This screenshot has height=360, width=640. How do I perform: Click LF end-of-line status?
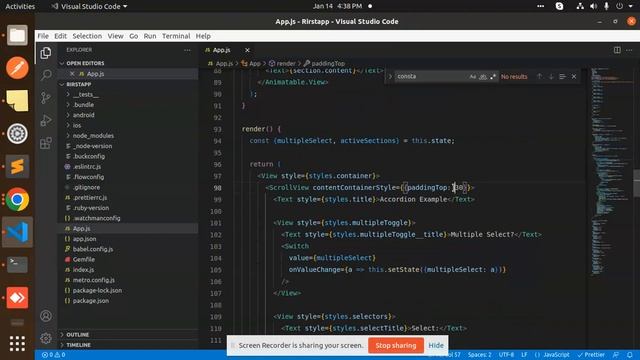[x=524, y=355]
